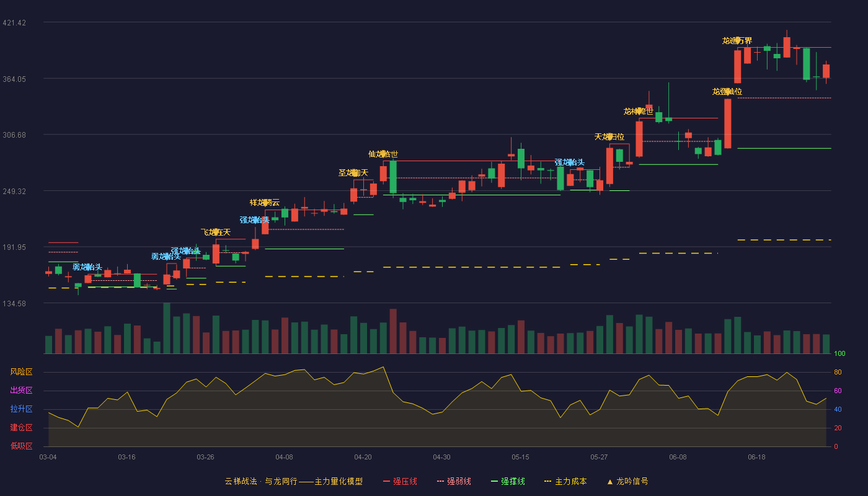Select the 飞龙在天 signal marker
868x496 pixels.
tap(216, 232)
